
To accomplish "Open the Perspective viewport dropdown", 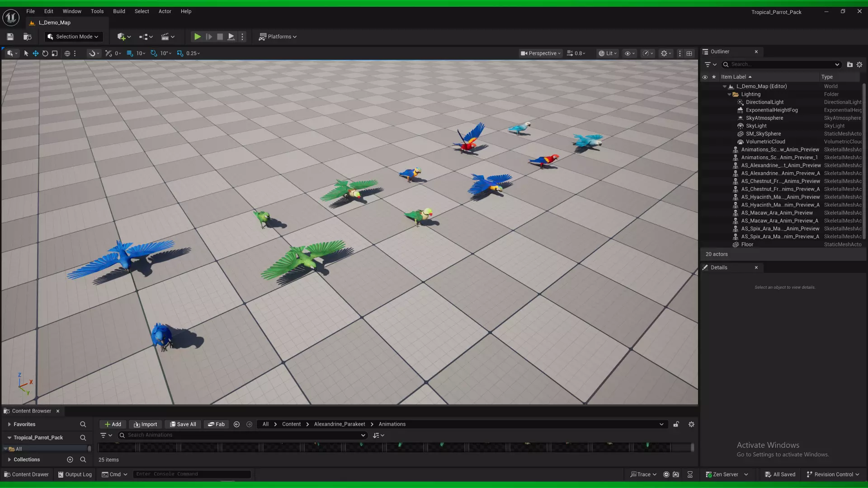I will 540,53.
